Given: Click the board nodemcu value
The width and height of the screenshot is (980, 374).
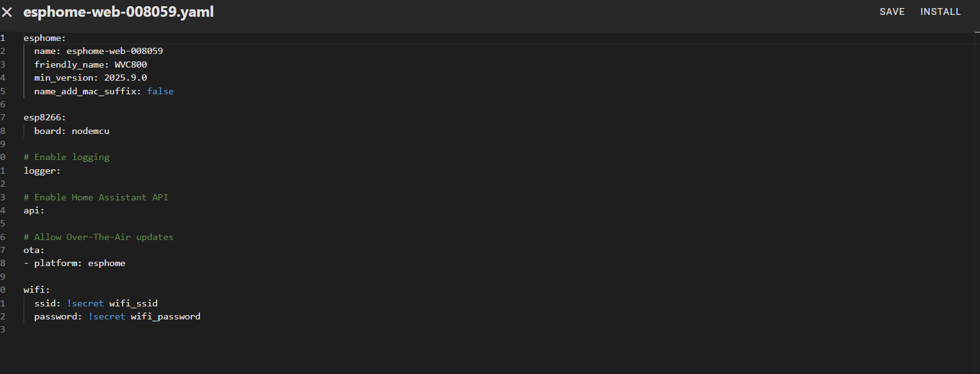Looking at the screenshot, I should tap(90, 131).
